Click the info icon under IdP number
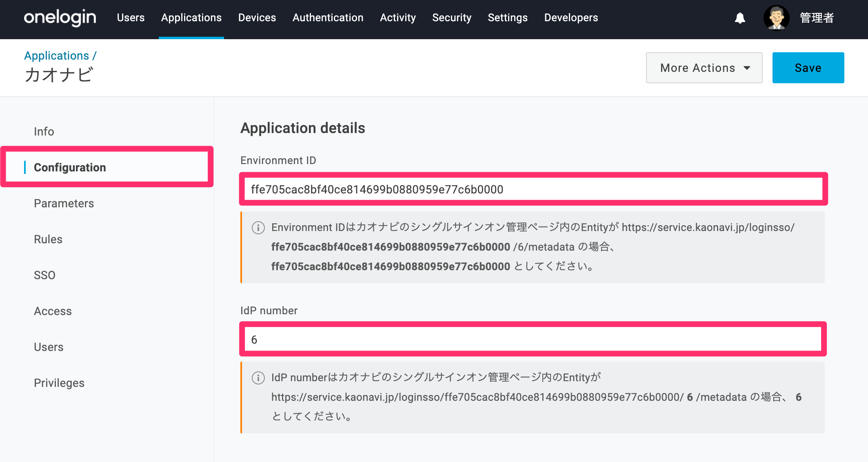868x462 pixels. pos(258,378)
